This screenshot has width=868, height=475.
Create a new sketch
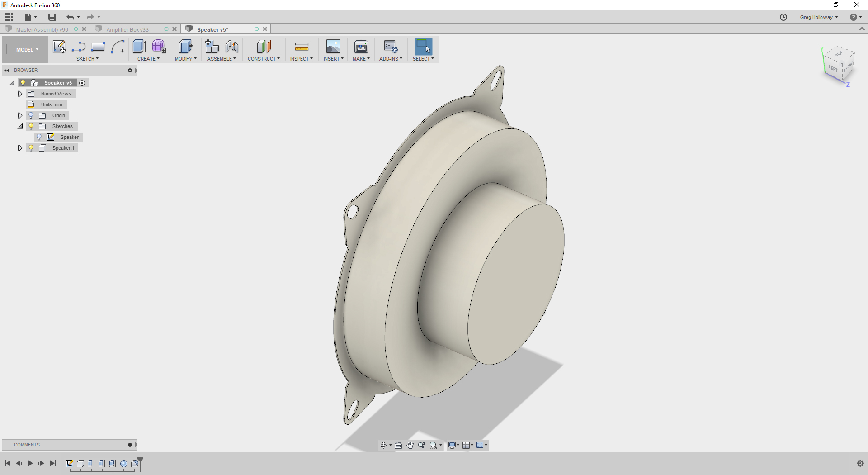pyautogui.click(x=59, y=47)
